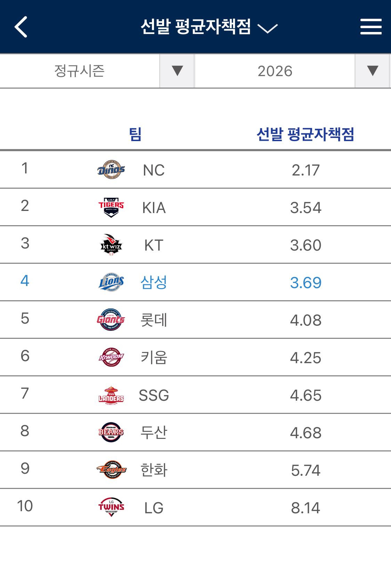
Task: Open the hamburger menu
Action: (371, 27)
